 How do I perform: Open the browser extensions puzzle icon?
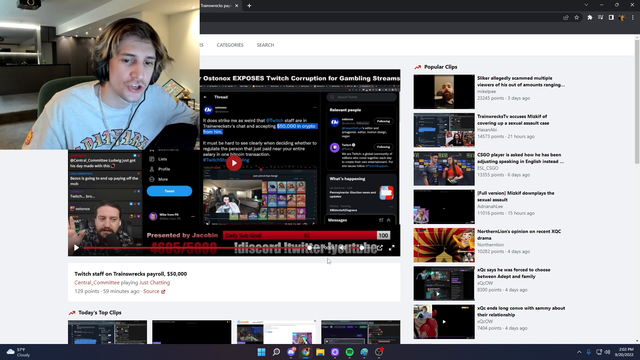coord(590,18)
